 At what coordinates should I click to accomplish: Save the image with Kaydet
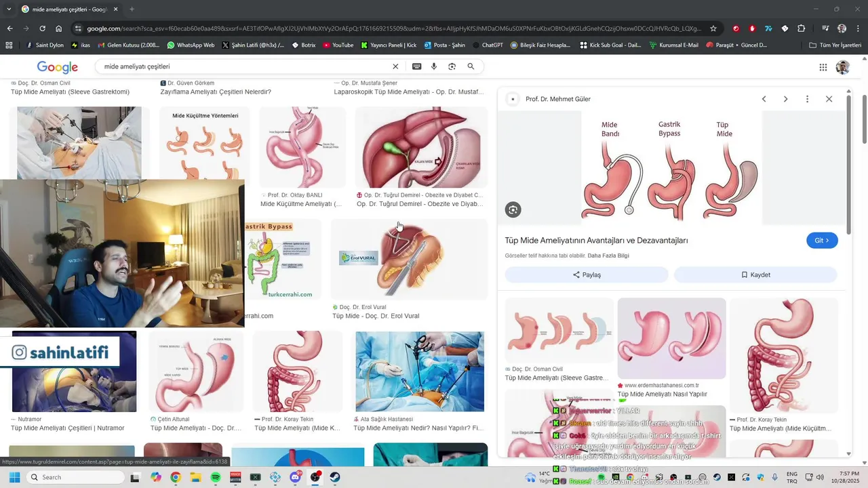[755, 274]
